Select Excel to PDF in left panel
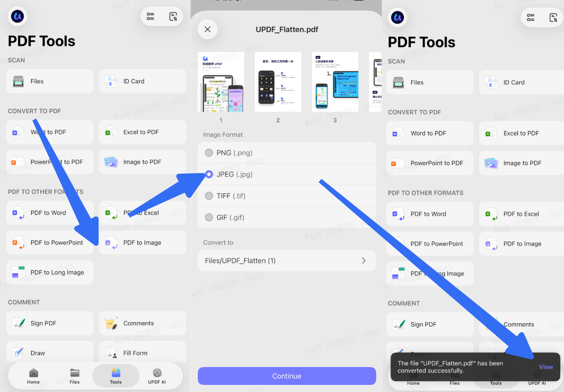 (x=142, y=132)
